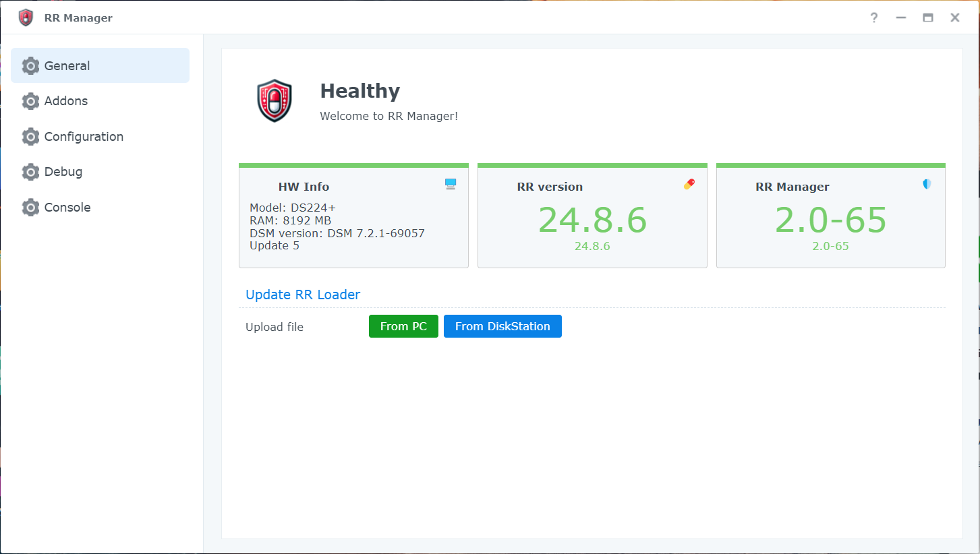This screenshot has height=554, width=980.
Task: Click the RR Manager window title text
Action: (x=78, y=18)
